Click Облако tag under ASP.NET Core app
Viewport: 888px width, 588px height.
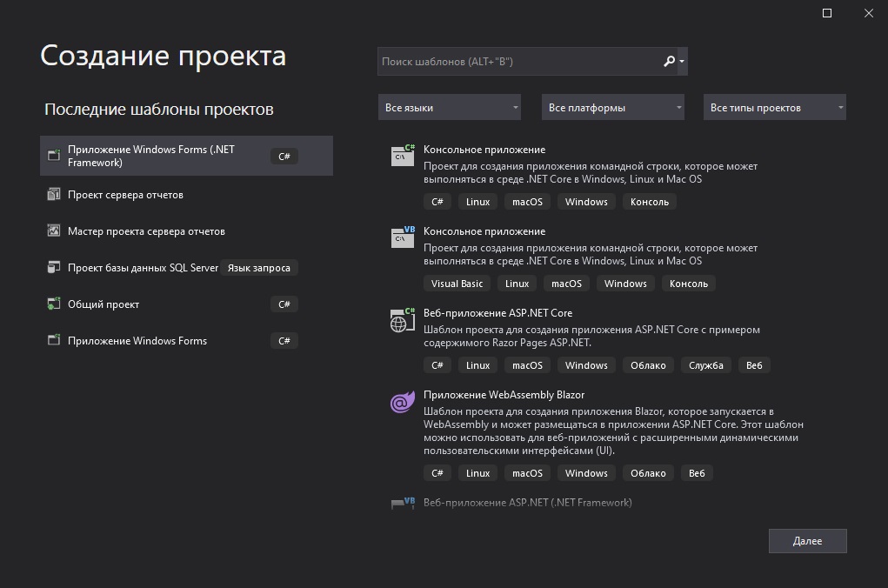(648, 365)
